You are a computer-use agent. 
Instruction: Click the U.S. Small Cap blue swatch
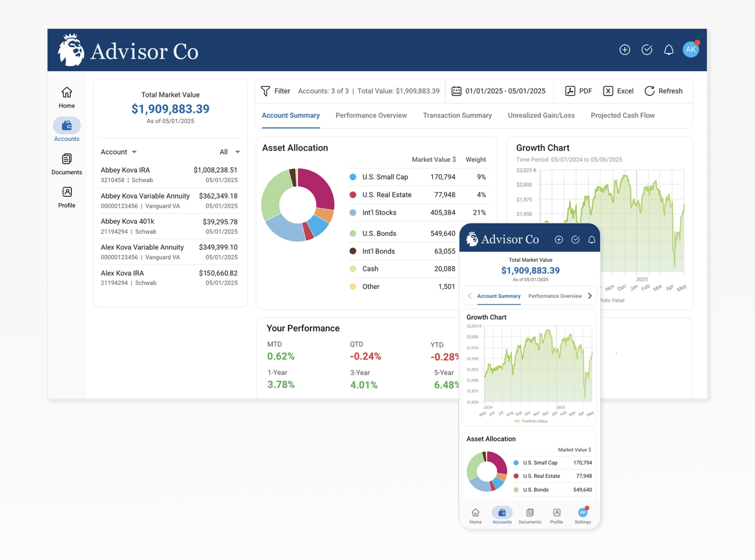point(353,177)
